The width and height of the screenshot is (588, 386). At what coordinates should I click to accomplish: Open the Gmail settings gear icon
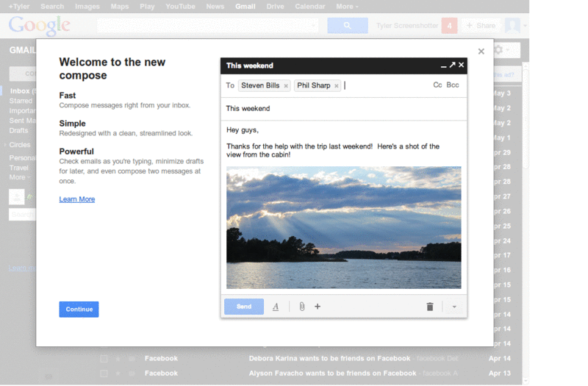coord(498,49)
